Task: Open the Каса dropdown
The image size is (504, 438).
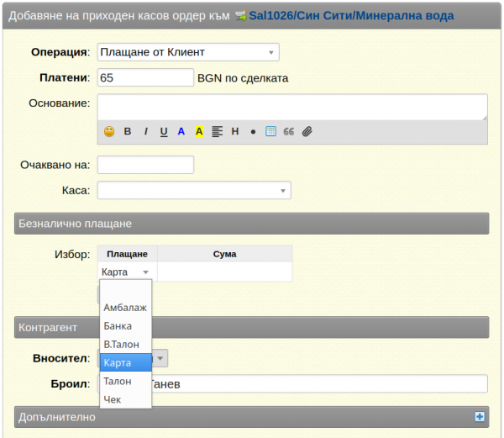Action: (194, 190)
